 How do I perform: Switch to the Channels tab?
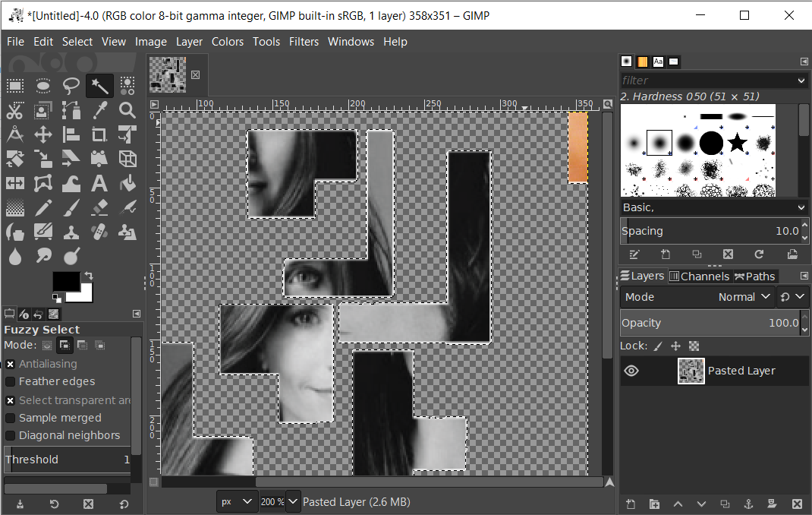point(699,276)
